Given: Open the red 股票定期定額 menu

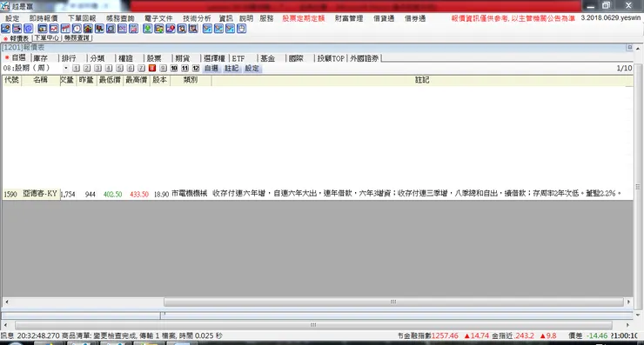Looking at the screenshot, I should point(303,18).
